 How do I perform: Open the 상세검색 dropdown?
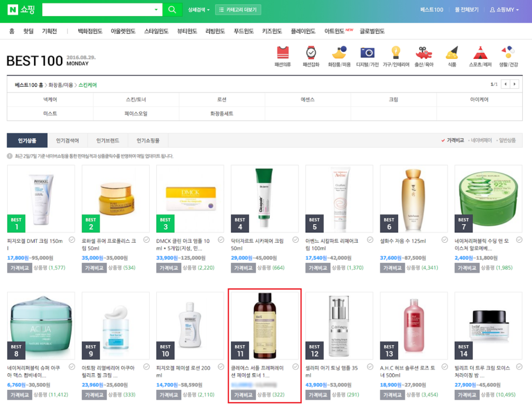point(199,10)
